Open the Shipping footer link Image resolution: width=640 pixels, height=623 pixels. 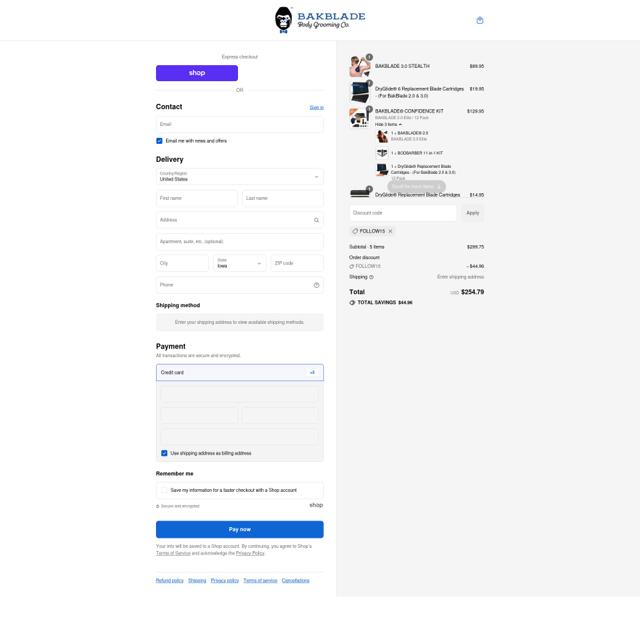click(197, 581)
